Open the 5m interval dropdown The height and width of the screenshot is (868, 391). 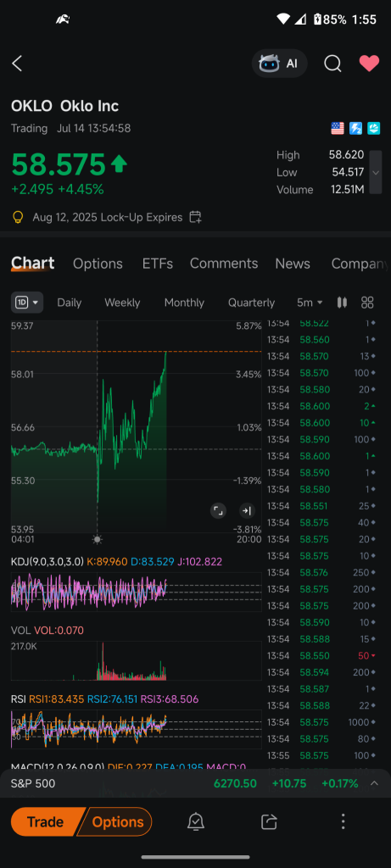[x=310, y=303]
